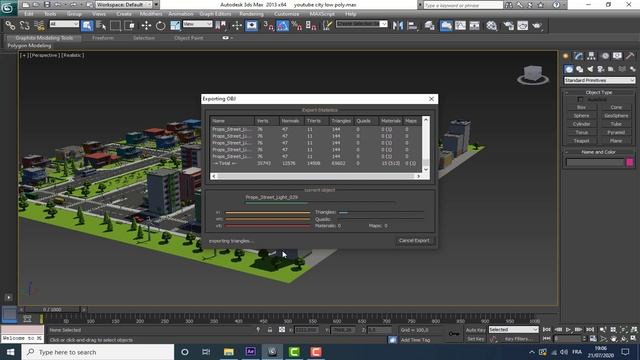
Task: Activate the Select and Scale tool
Action: pyautogui.click(x=175, y=26)
